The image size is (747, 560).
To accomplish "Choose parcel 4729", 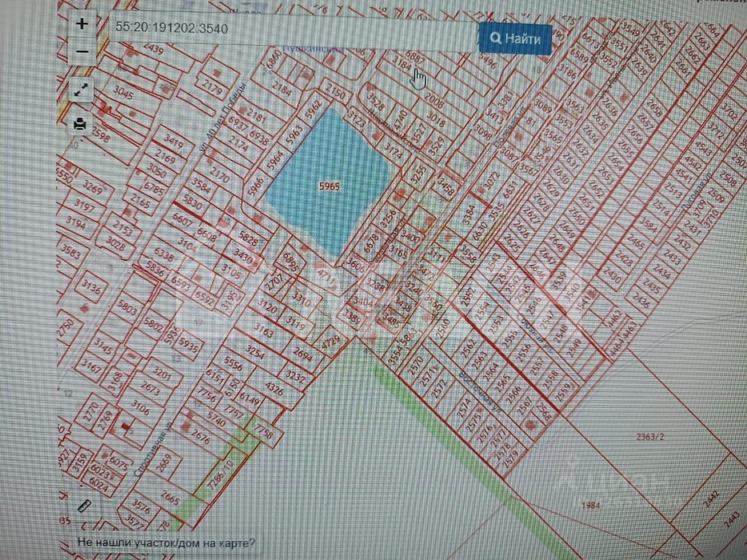I will 331,342.
